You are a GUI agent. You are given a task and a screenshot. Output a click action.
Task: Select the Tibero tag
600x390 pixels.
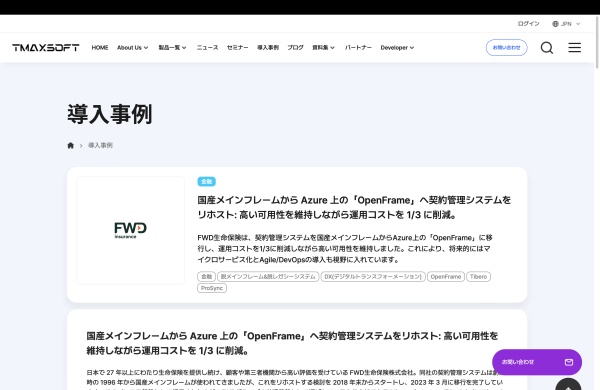[x=478, y=276]
